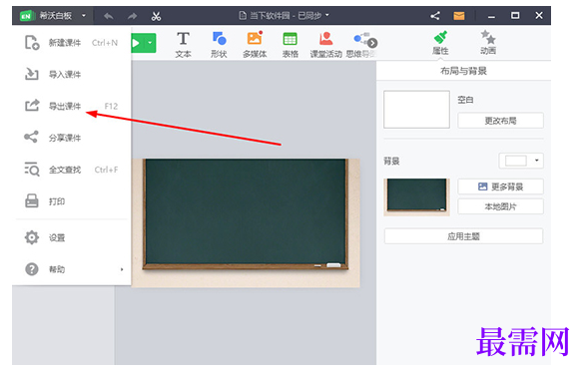Click the scissors cut icon
588x373 pixels.
[x=156, y=16]
